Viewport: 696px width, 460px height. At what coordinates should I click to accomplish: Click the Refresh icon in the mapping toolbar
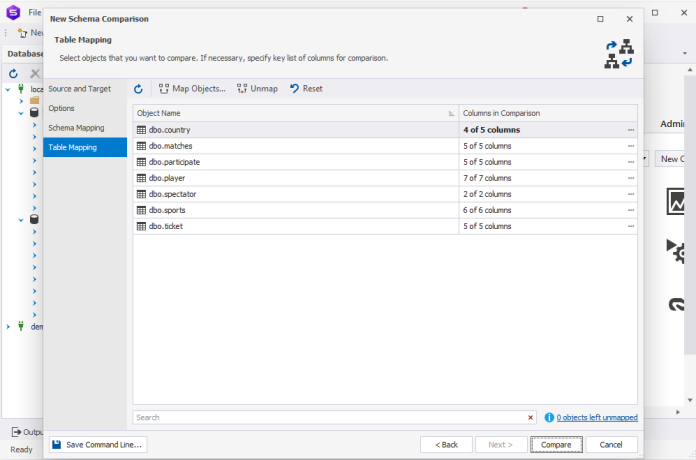coord(139,89)
